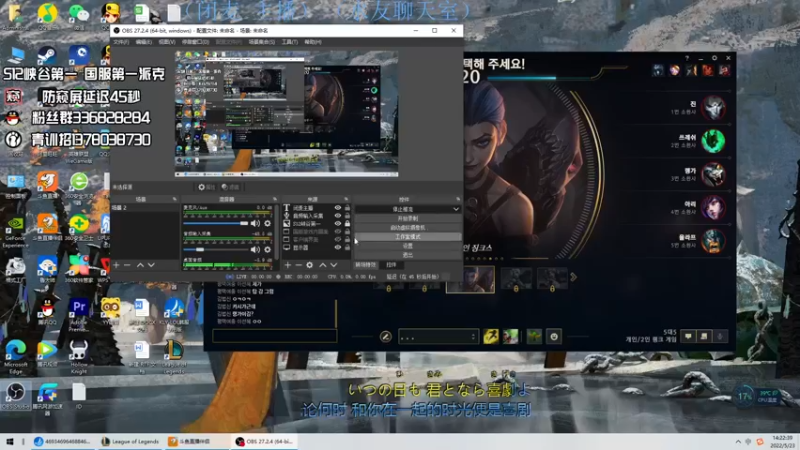This screenshot has height=450, width=800.
Task: Open the 滤镜 filters button for selected source
Action: [231, 187]
